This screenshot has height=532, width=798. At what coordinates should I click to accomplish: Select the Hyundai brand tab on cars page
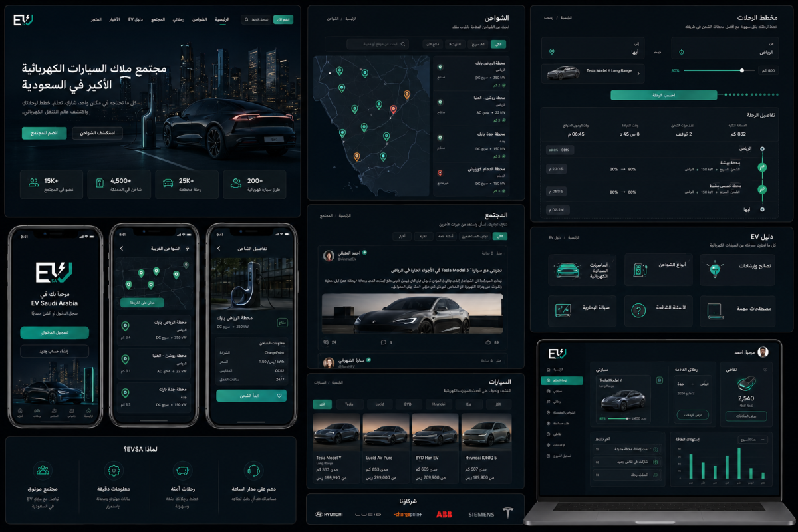tap(438, 404)
